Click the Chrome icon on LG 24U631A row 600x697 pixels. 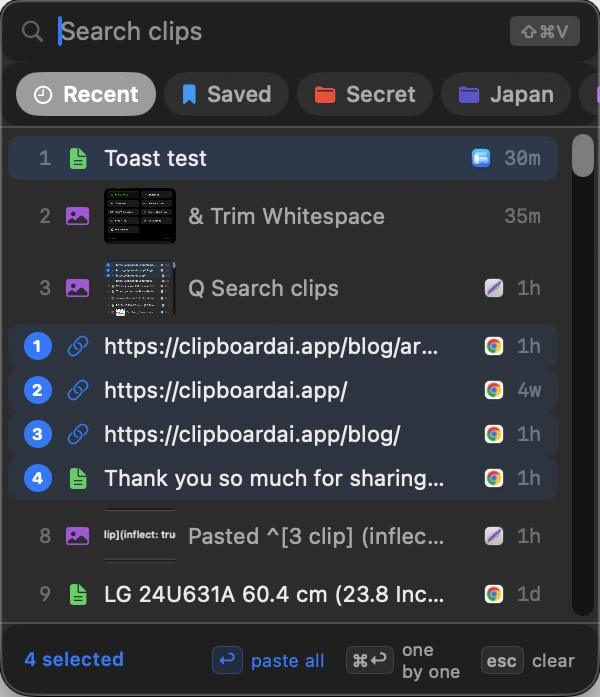[x=494, y=594]
